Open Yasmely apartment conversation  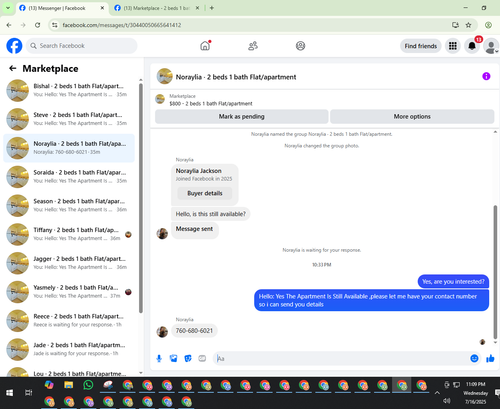click(x=69, y=292)
